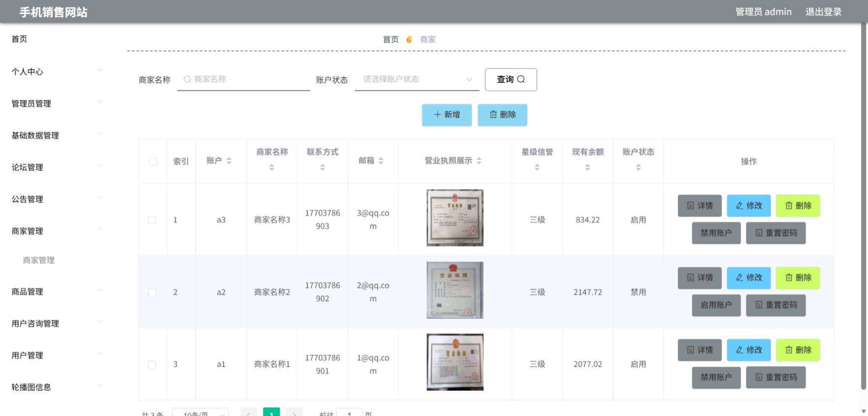This screenshot has width=868, height=416.
Task: Click 重置密码 for merchant a2
Action: pos(776,305)
